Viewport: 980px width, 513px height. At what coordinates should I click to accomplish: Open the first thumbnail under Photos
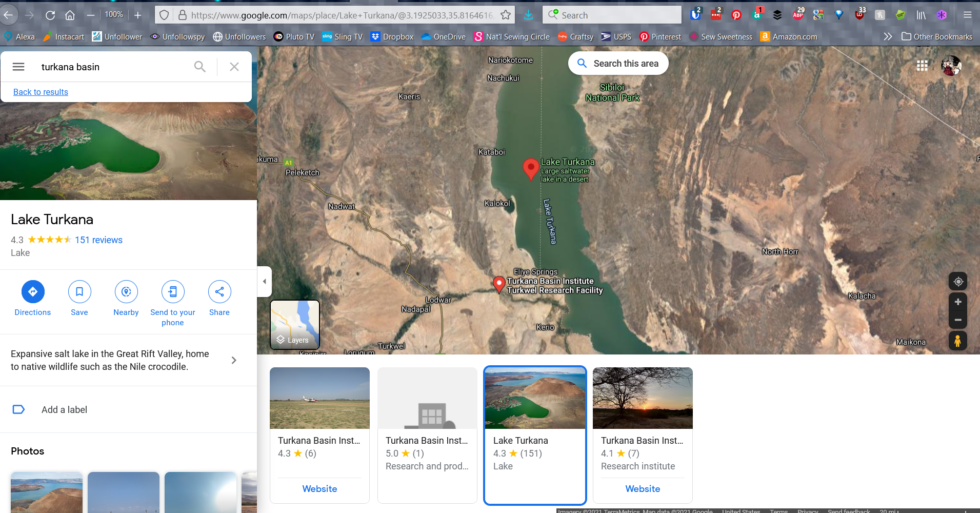coord(47,492)
